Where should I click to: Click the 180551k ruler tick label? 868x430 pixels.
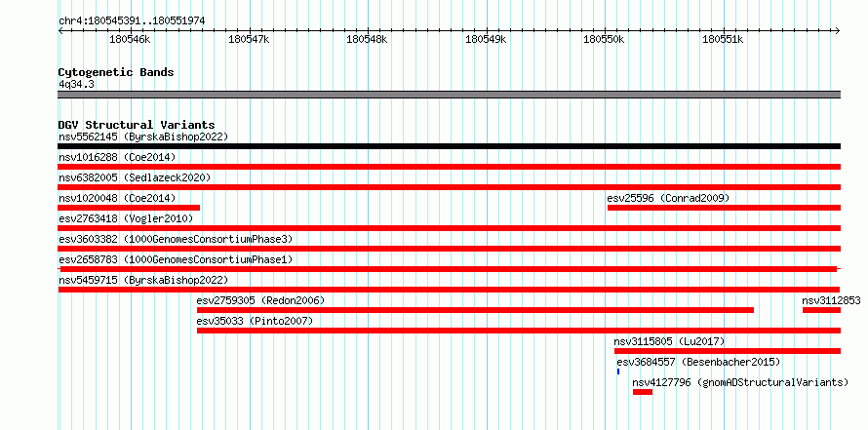723,39
